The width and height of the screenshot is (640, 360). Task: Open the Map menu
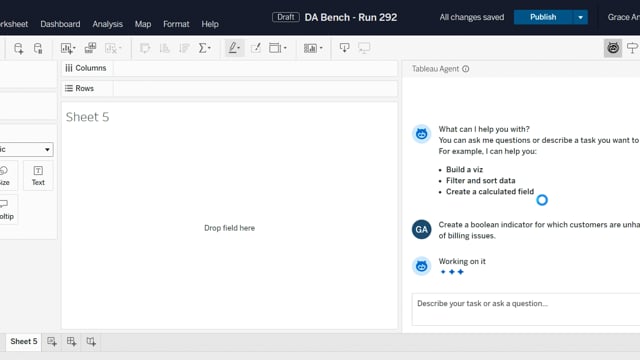pos(143,24)
